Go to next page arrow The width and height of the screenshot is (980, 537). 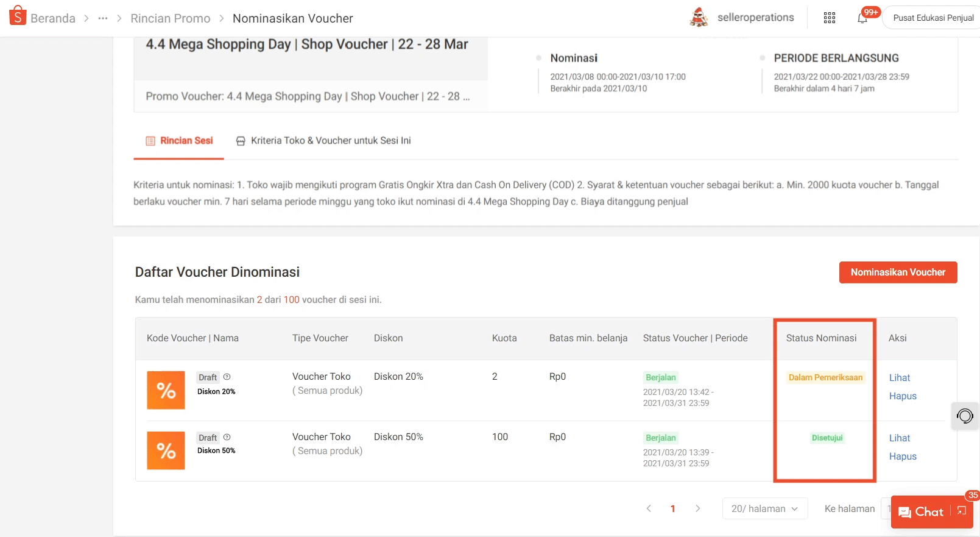click(697, 508)
